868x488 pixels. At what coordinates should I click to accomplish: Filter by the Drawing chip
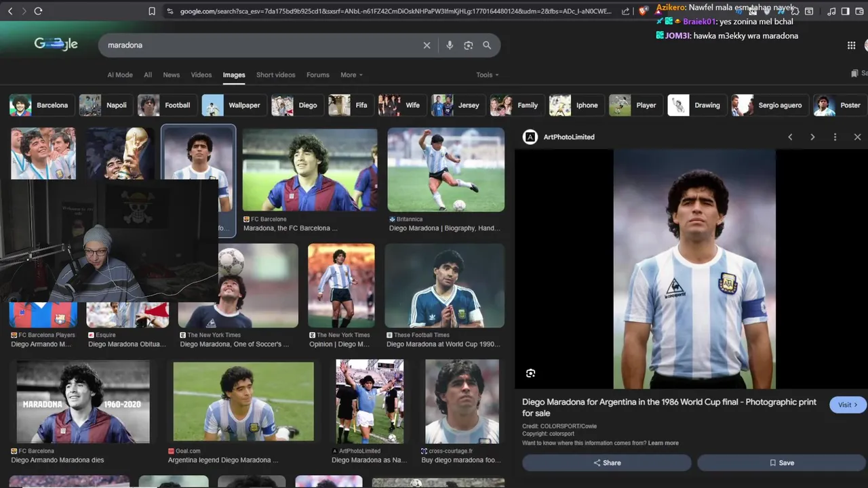[x=696, y=105]
